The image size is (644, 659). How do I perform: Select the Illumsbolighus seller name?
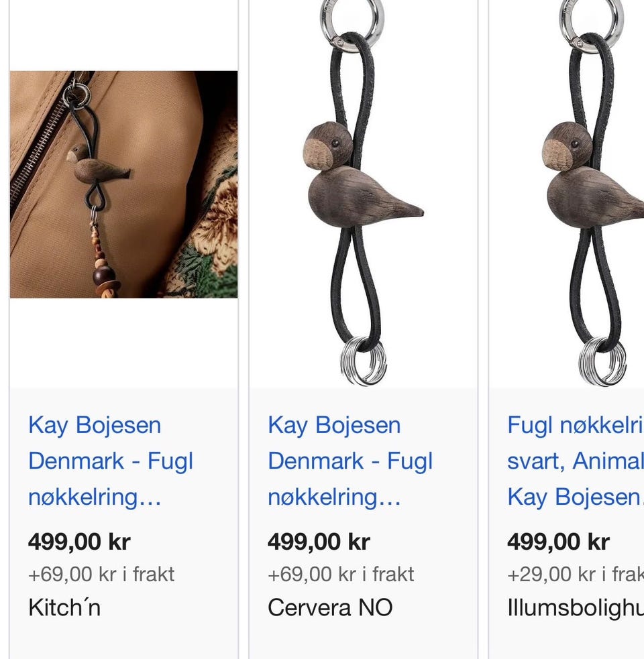pos(576,607)
